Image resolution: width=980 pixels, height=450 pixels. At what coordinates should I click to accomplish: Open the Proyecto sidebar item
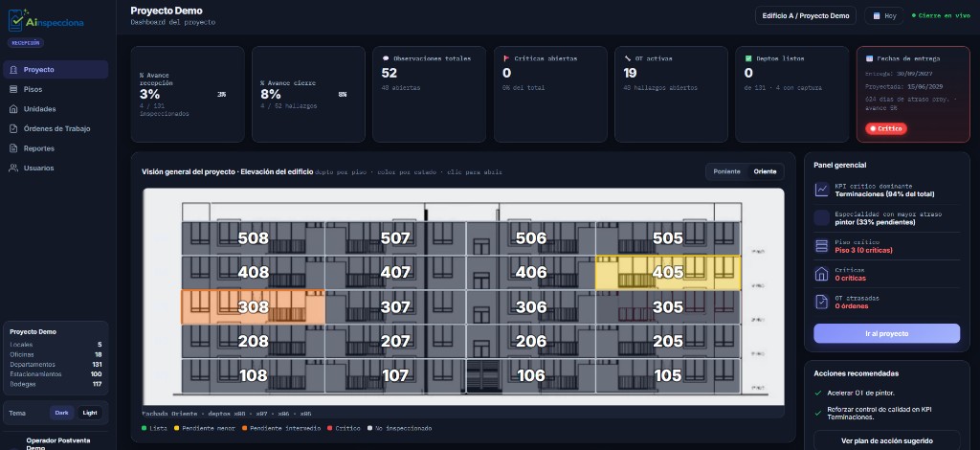coord(55,69)
